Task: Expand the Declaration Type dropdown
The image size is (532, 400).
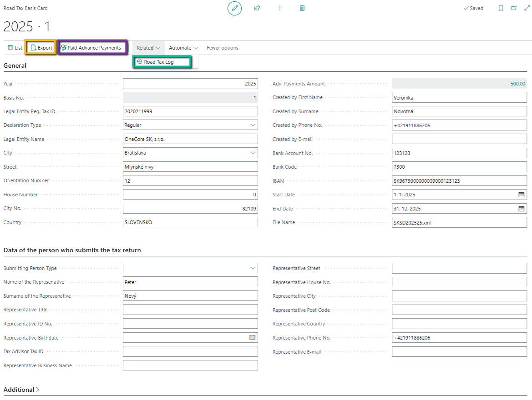Action: click(x=253, y=125)
